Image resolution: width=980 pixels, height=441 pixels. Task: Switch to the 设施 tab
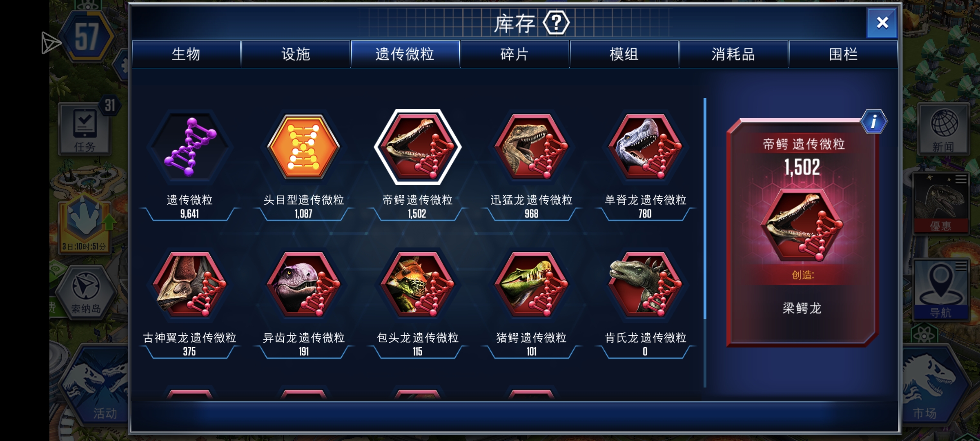click(x=296, y=54)
